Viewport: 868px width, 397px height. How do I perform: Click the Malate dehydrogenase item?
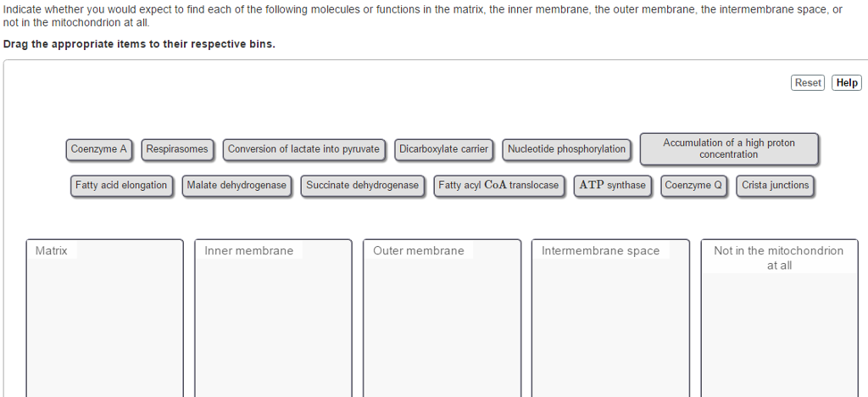pos(236,186)
